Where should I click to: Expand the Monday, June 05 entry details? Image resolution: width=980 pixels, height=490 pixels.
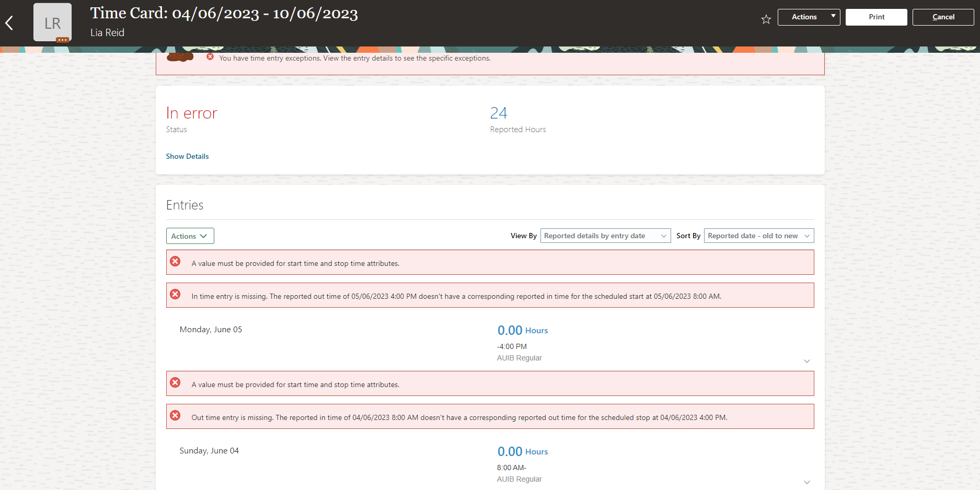coord(806,361)
